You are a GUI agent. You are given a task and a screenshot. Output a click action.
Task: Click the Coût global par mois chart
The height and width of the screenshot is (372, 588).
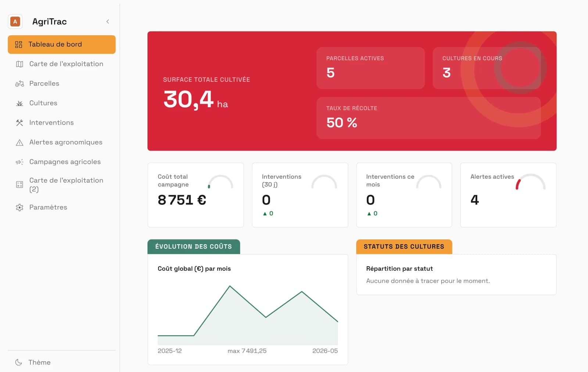(x=248, y=315)
